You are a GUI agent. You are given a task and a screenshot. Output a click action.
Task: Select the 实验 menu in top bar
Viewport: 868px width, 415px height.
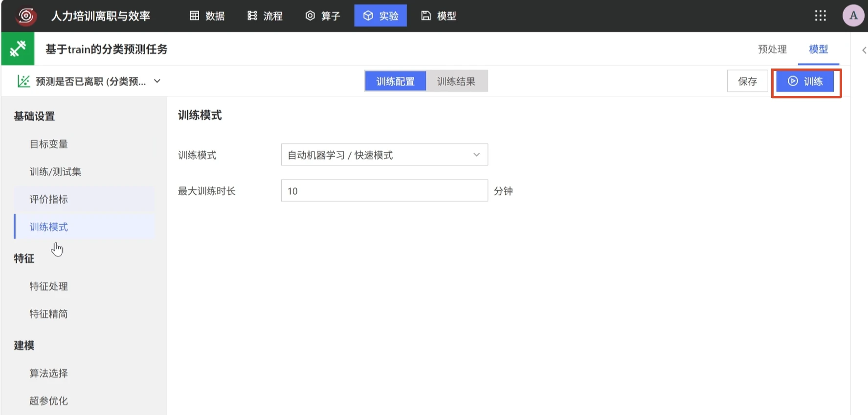point(380,16)
